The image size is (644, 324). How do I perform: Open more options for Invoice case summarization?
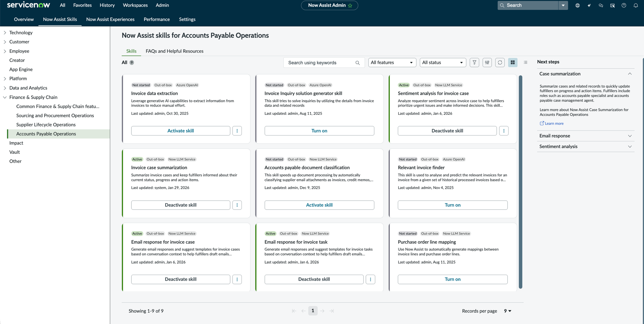(x=237, y=205)
